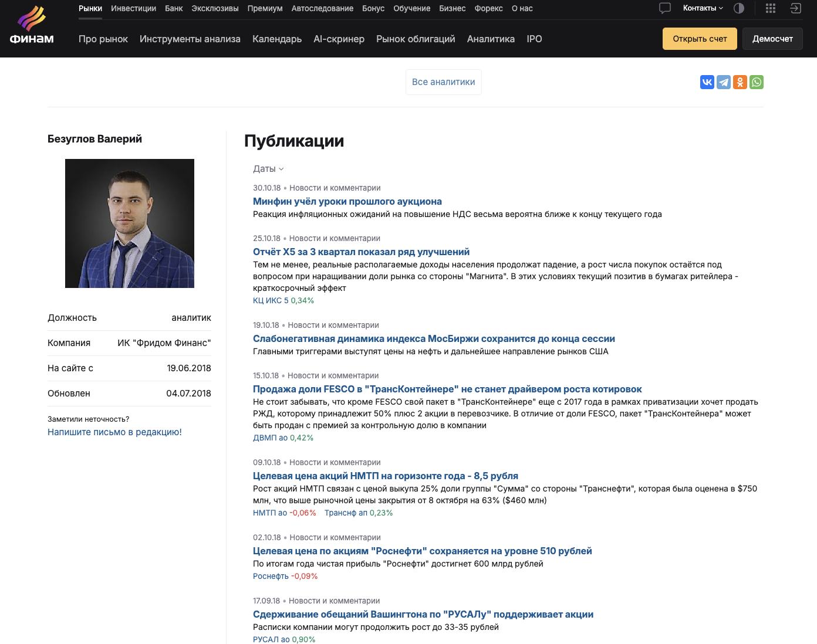Share via the WhatsApp icon
This screenshot has height=644, width=817.
click(756, 82)
